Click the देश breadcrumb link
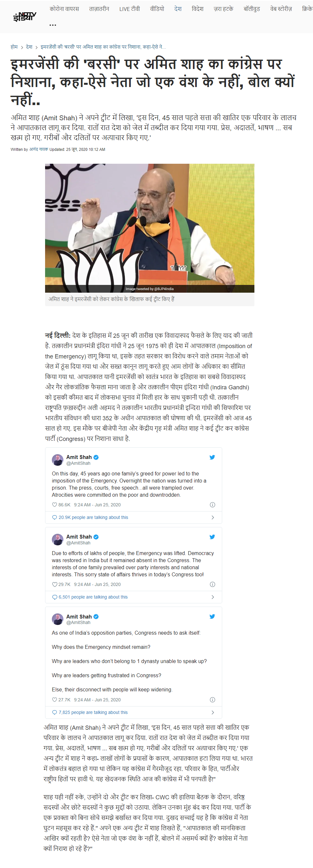 29,47
